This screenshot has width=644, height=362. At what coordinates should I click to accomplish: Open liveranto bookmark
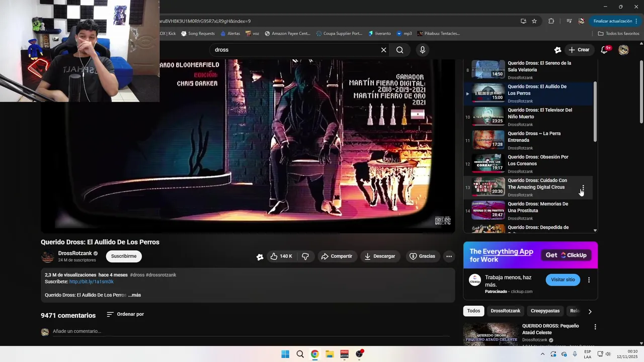click(x=379, y=34)
